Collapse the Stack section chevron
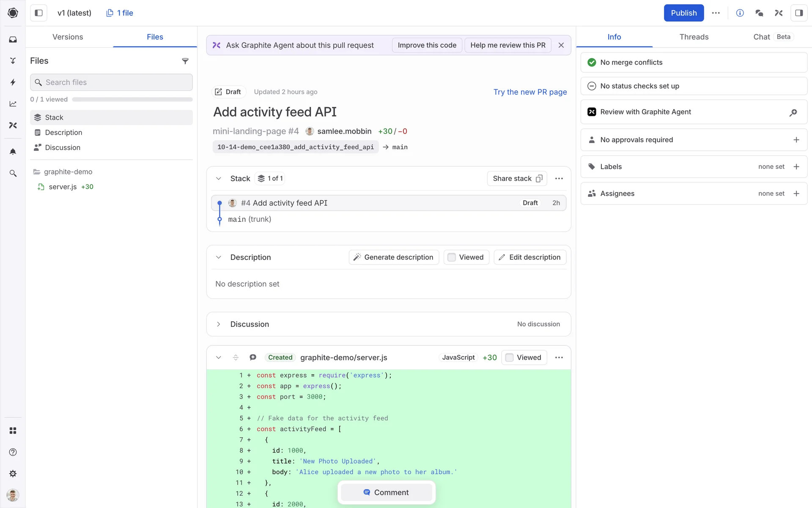Image resolution: width=812 pixels, height=508 pixels. pos(218,179)
